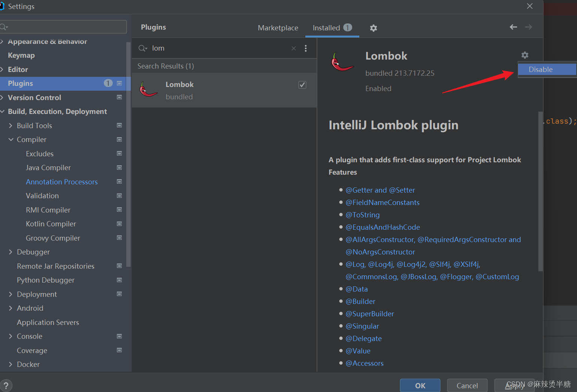
Task: Go back with the left arrow
Action: 513,27
